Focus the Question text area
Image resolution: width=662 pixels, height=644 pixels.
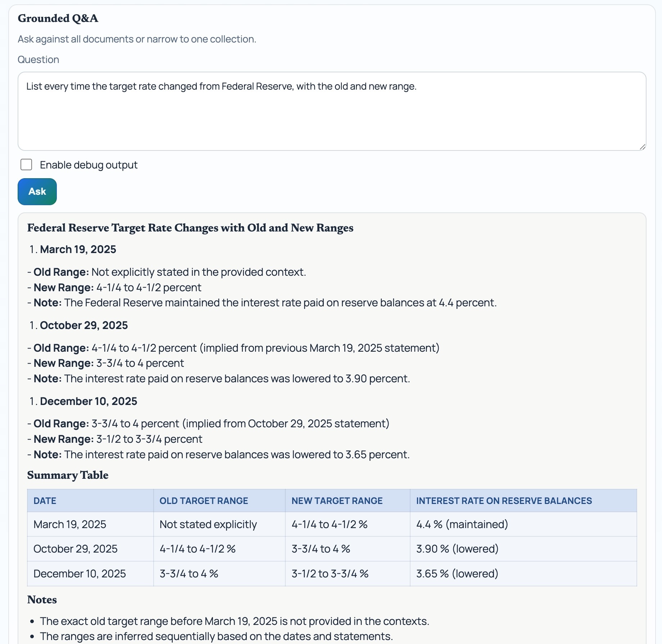[332, 111]
